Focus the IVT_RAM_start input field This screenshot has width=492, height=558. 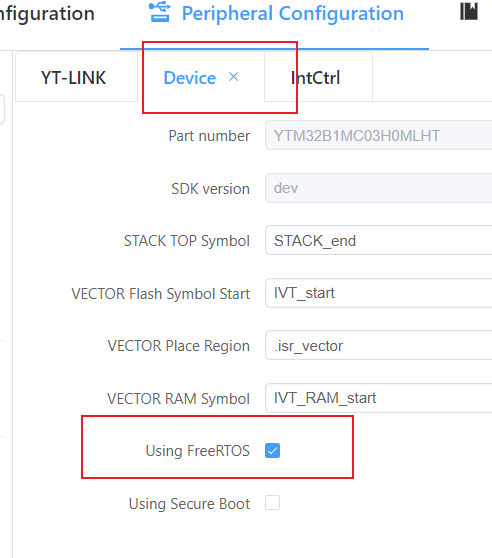379,398
